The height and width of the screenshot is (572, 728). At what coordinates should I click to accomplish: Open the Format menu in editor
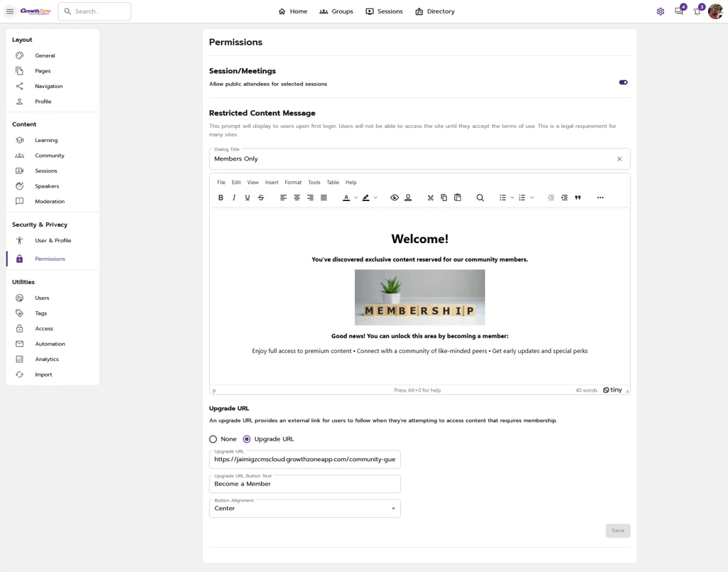(x=293, y=183)
